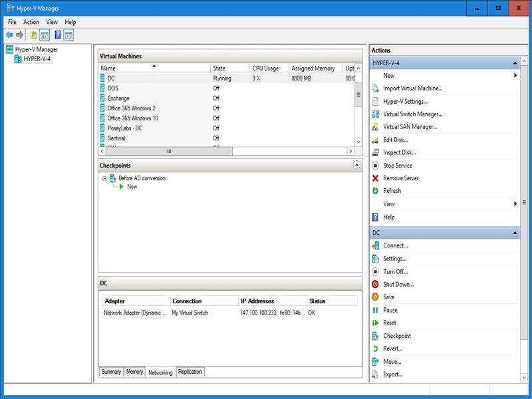
Task: Open Hyper-V Settings... action
Action: coord(406,102)
